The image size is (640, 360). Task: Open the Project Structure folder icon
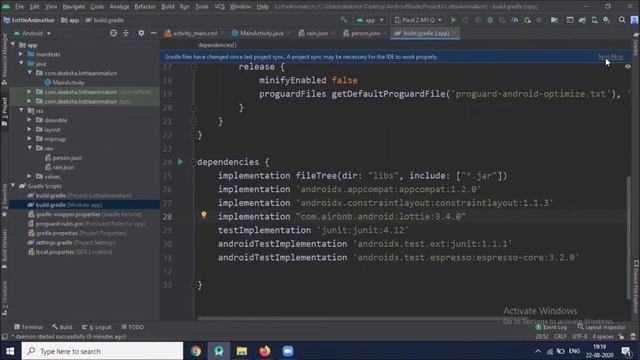click(554, 20)
